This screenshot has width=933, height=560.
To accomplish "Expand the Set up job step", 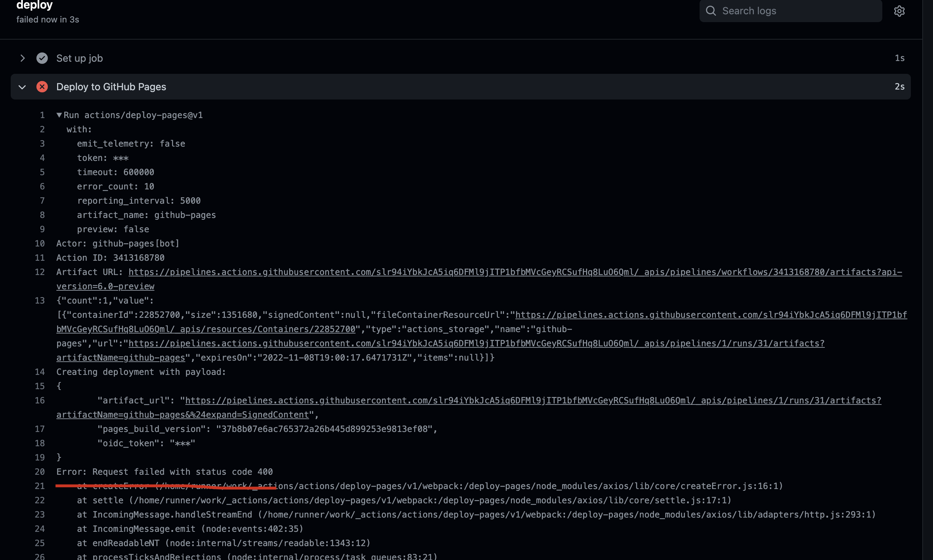I will tap(22, 58).
